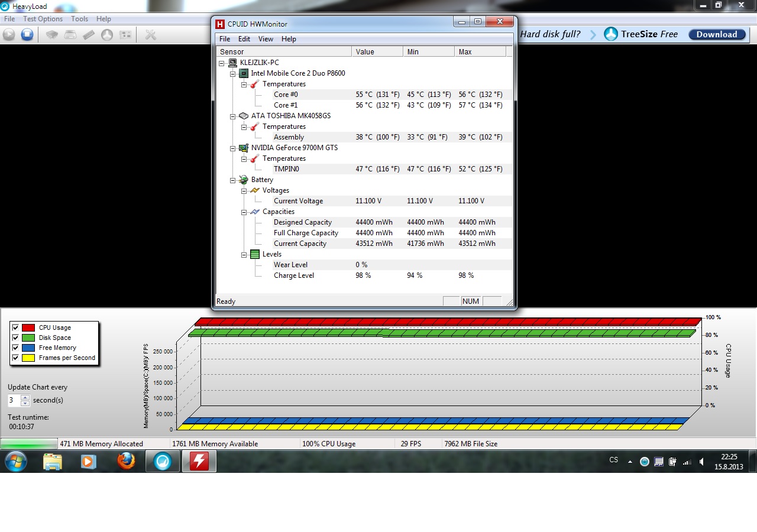
Task: Click the Capacities graph icon
Action: (x=255, y=212)
